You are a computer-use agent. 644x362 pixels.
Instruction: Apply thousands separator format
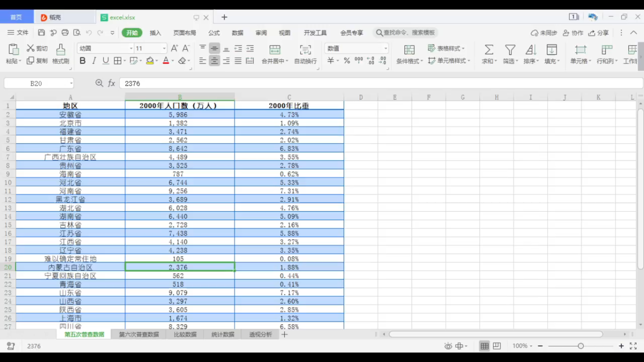359,61
